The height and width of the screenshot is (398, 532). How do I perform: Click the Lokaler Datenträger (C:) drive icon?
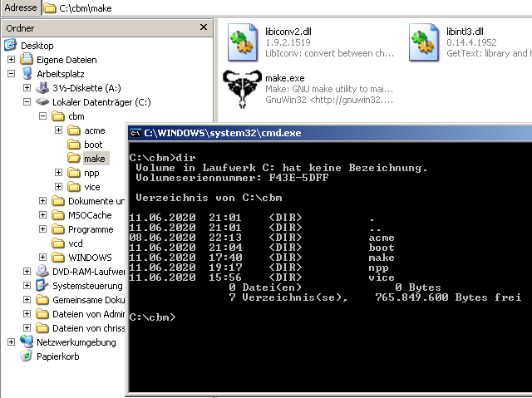pos(42,101)
